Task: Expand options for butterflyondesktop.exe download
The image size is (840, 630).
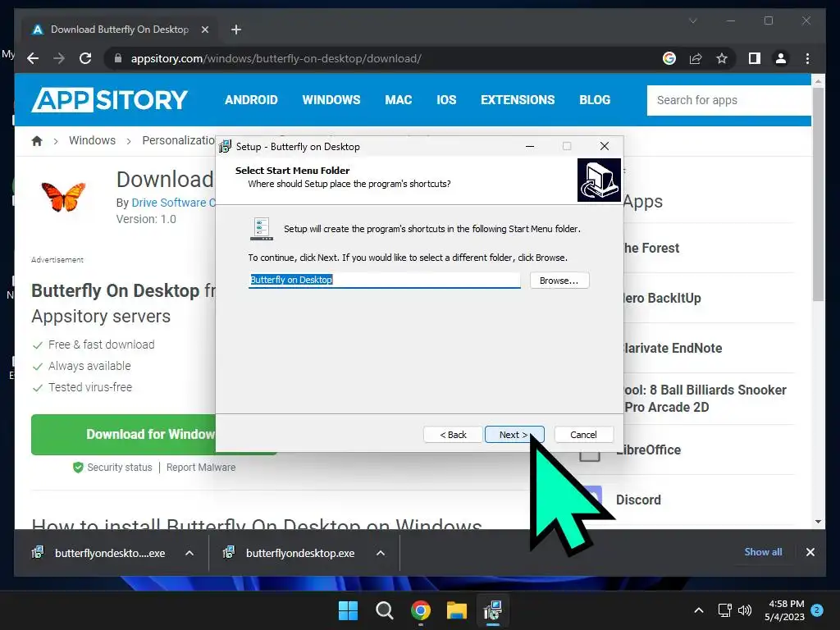Action: [x=381, y=553]
